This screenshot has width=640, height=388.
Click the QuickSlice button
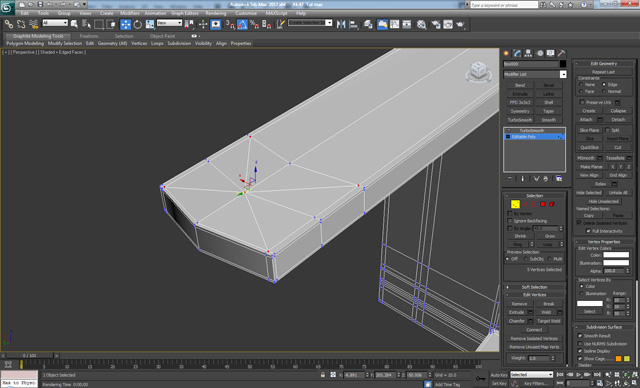pos(589,147)
